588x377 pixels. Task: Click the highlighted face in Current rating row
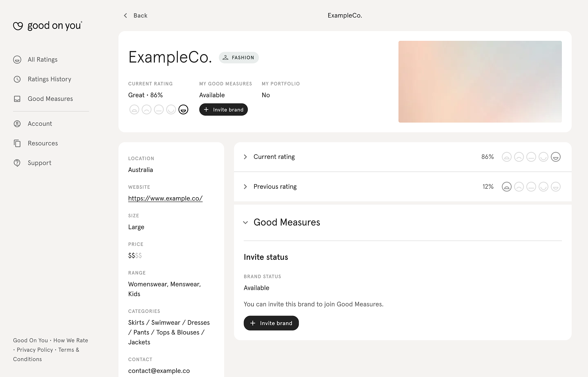tap(556, 157)
